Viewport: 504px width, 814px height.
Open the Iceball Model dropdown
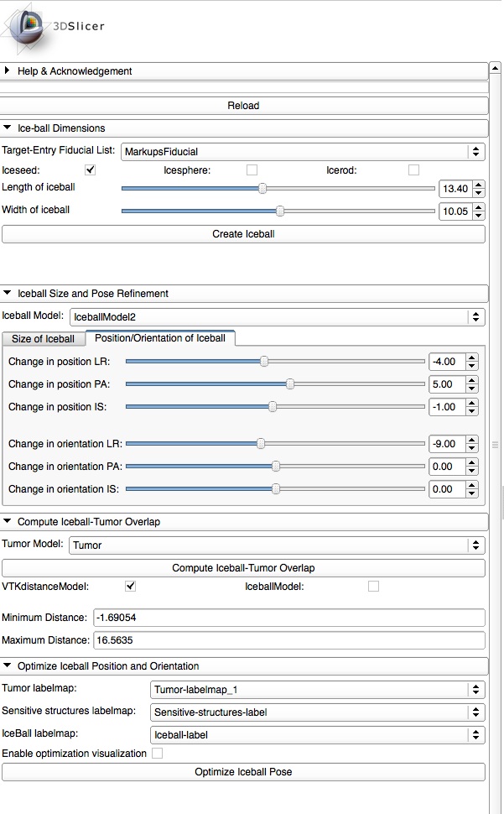(x=276, y=317)
